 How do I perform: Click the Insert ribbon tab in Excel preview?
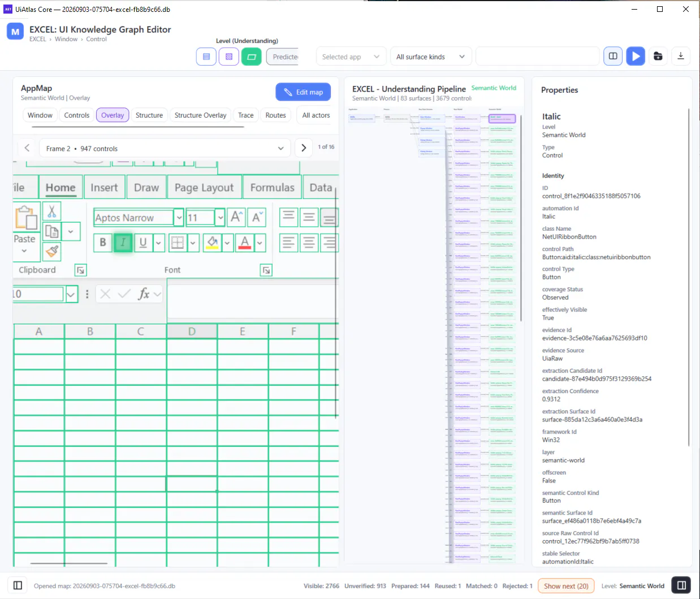[104, 188]
